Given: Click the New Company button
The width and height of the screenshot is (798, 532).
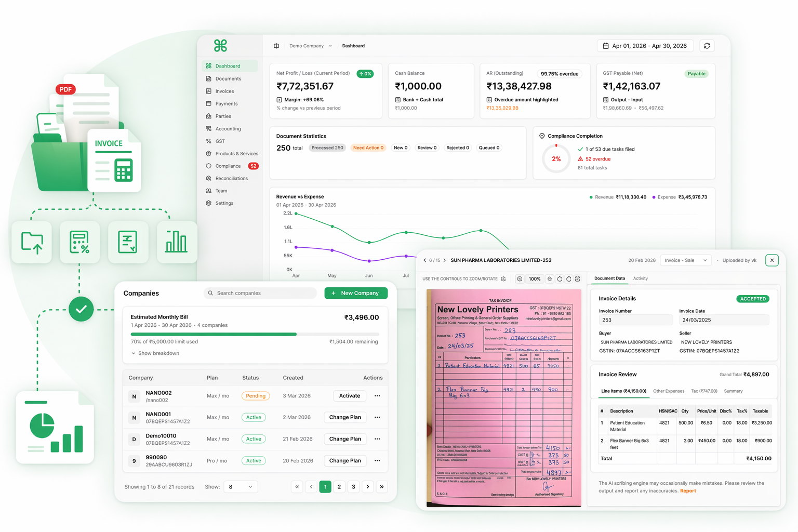Looking at the screenshot, I should coord(356,293).
